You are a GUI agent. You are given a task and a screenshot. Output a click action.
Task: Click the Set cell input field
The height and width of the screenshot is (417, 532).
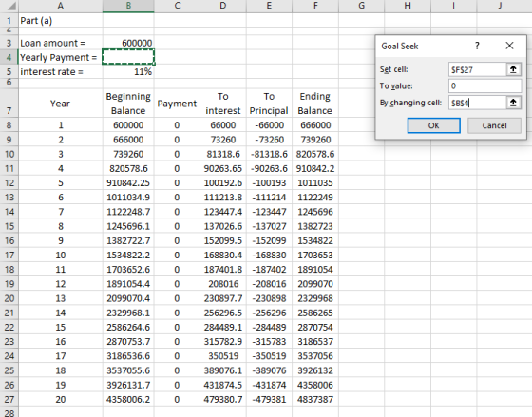point(477,69)
